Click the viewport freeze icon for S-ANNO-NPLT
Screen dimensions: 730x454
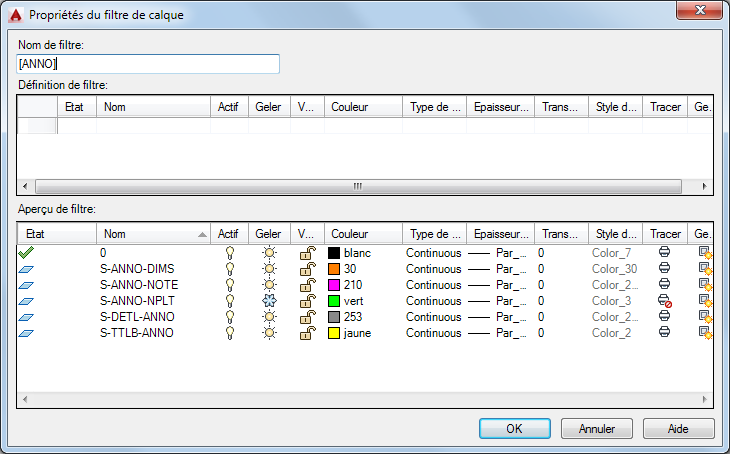point(705,301)
